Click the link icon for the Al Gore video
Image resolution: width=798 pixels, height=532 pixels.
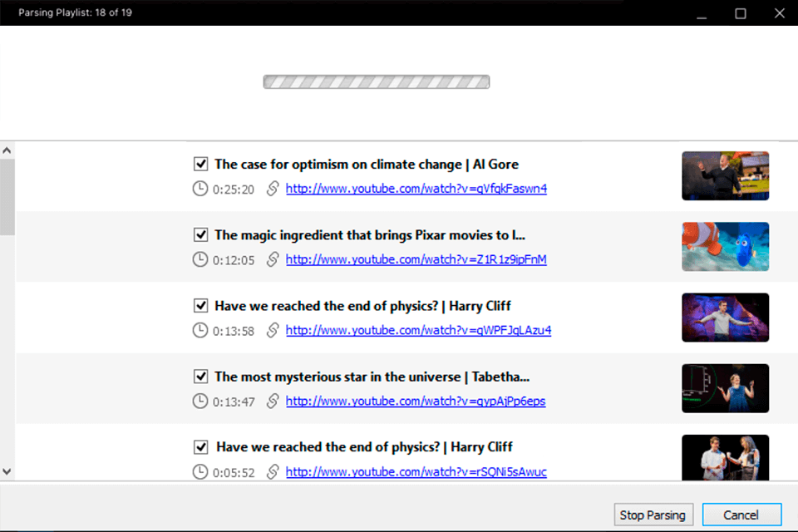point(272,189)
